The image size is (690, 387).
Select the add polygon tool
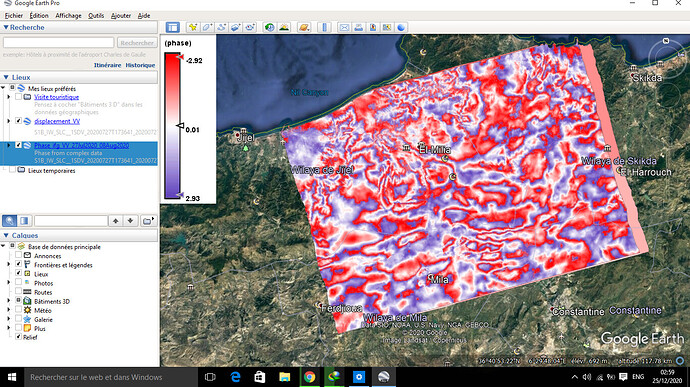click(x=207, y=27)
